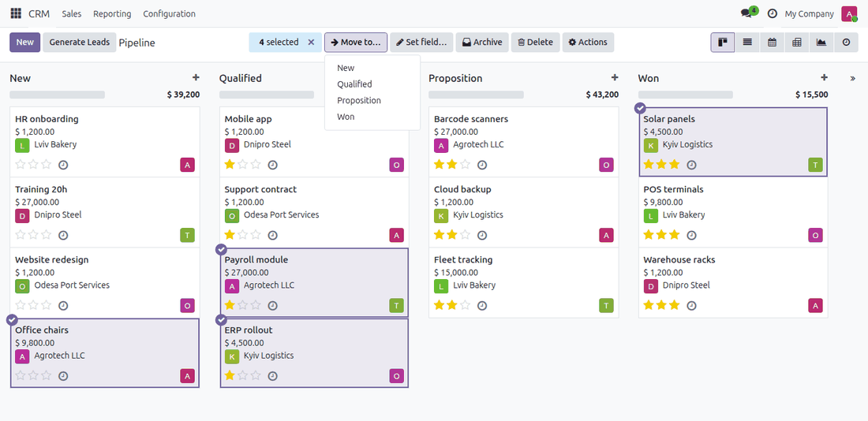Click the Won column progress bar
Screen dimensions: 868x421
(x=685, y=95)
